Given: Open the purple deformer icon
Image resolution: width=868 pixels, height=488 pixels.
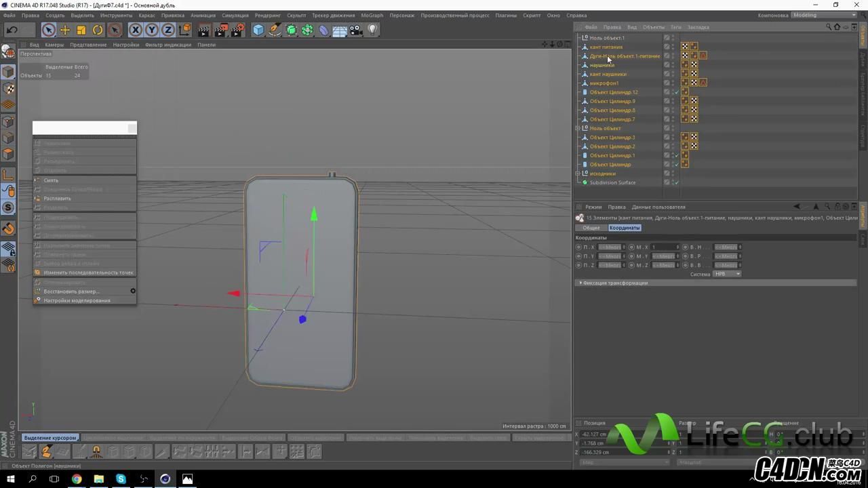Looking at the screenshot, I should tap(323, 30).
